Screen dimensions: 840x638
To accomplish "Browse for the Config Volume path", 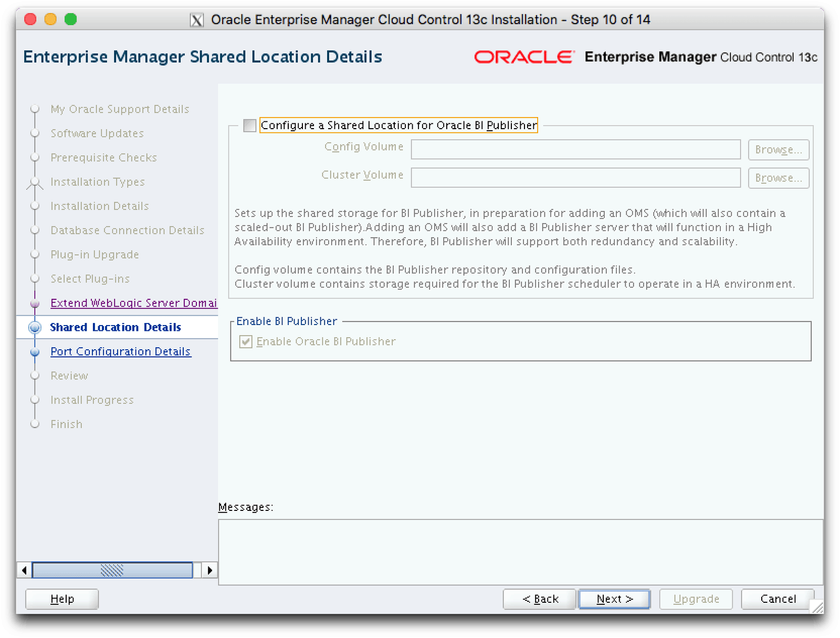I will click(778, 150).
